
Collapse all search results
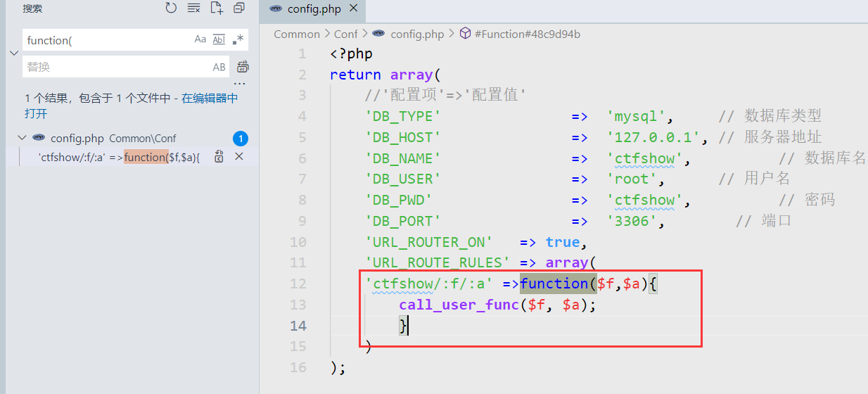tap(239, 8)
